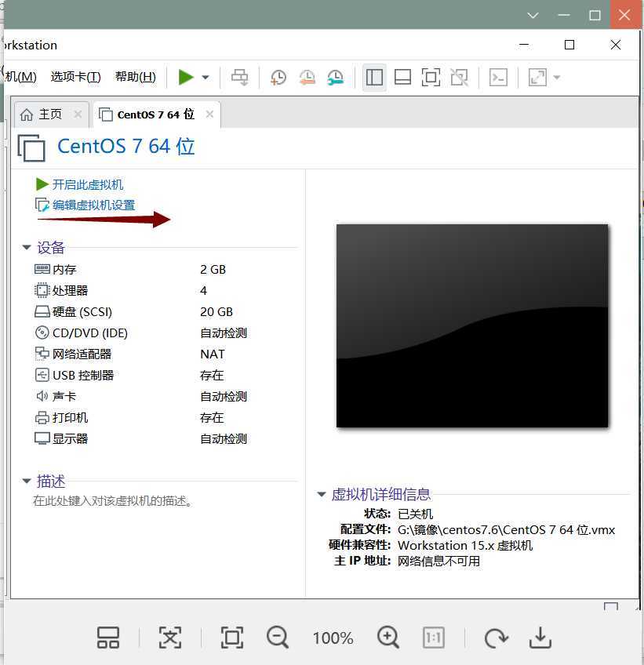Click the image viewer fit-to-window icon
The width and height of the screenshot is (644, 665).
click(x=232, y=638)
